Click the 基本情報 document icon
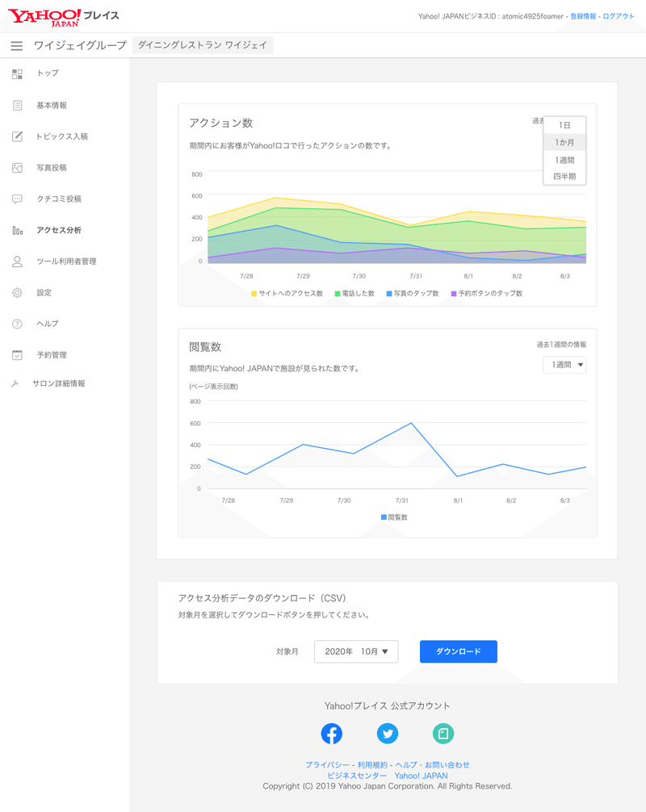The width and height of the screenshot is (646, 812). click(x=17, y=105)
